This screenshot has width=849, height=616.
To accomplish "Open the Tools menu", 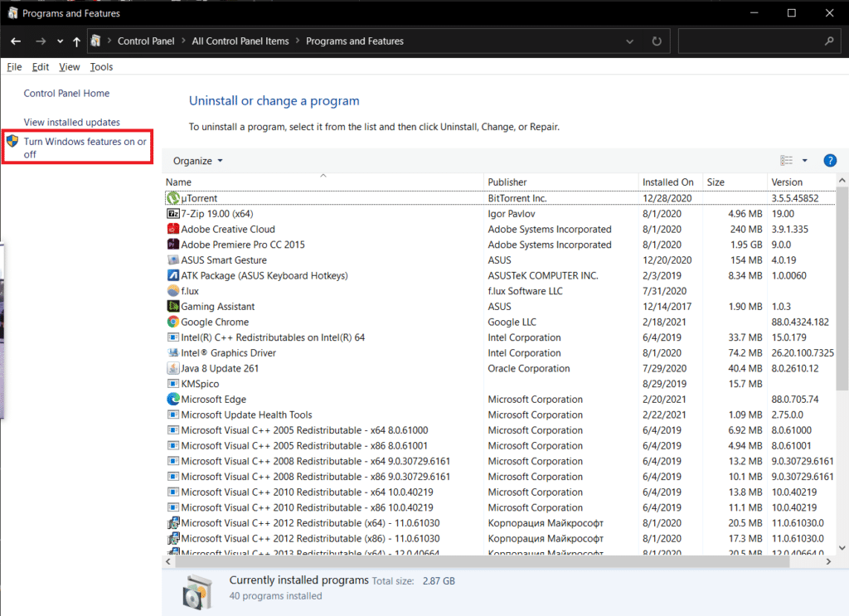I will click(x=101, y=66).
